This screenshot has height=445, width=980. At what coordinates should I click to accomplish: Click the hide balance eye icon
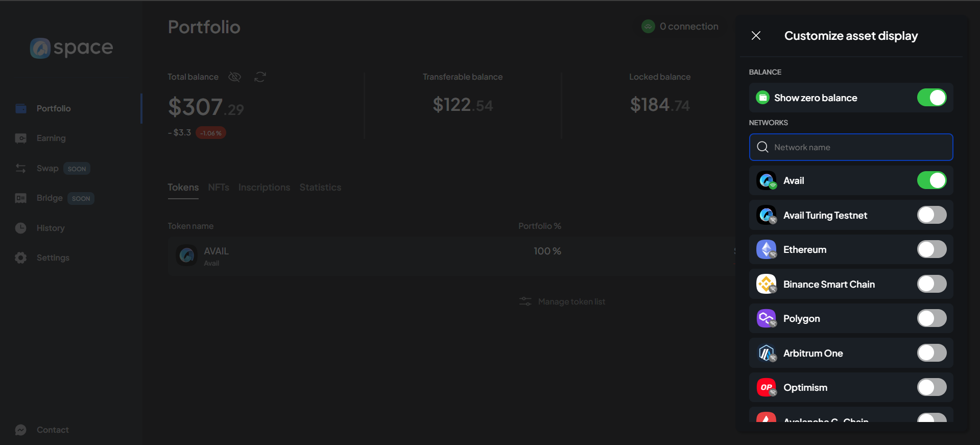tap(234, 77)
